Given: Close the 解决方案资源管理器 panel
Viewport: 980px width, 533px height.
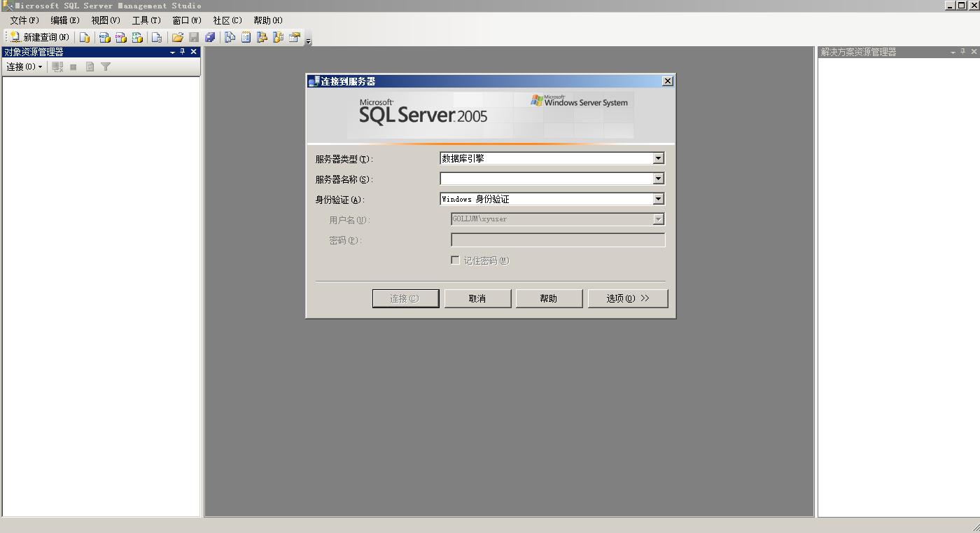Looking at the screenshot, I should pos(974,52).
